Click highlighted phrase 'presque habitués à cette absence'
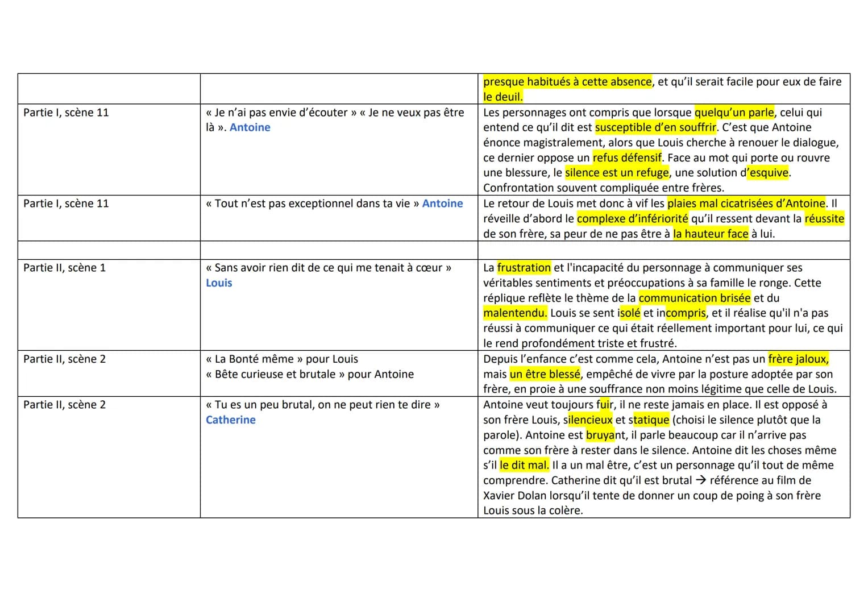Image resolution: width=868 pixels, height=614 pixels. [567, 81]
